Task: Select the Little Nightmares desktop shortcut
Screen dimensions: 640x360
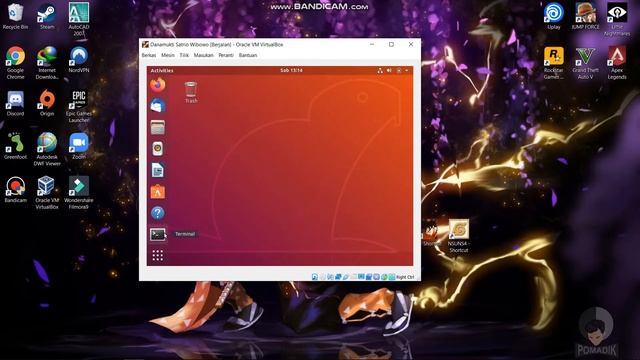Action: [x=617, y=20]
